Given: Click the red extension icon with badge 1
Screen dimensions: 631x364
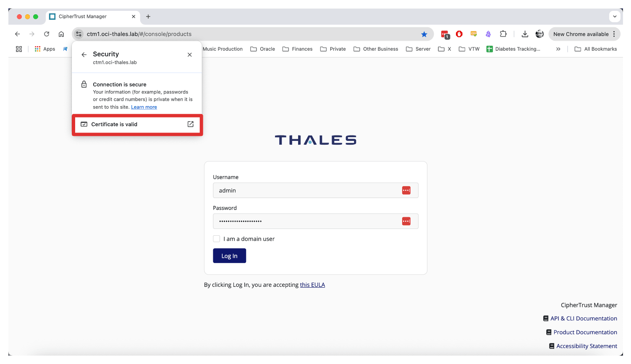Looking at the screenshot, I should tap(445, 34).
